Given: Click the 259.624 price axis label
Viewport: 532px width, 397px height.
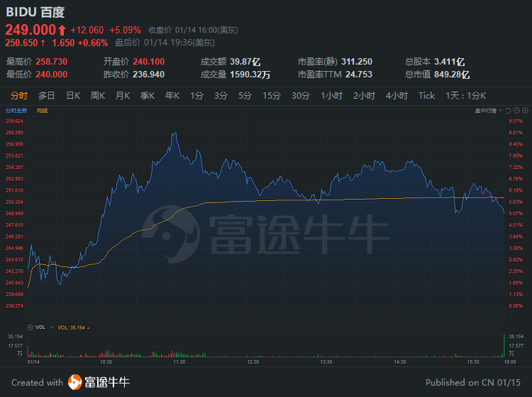Looking at the screenshot, I should point(14,121).
